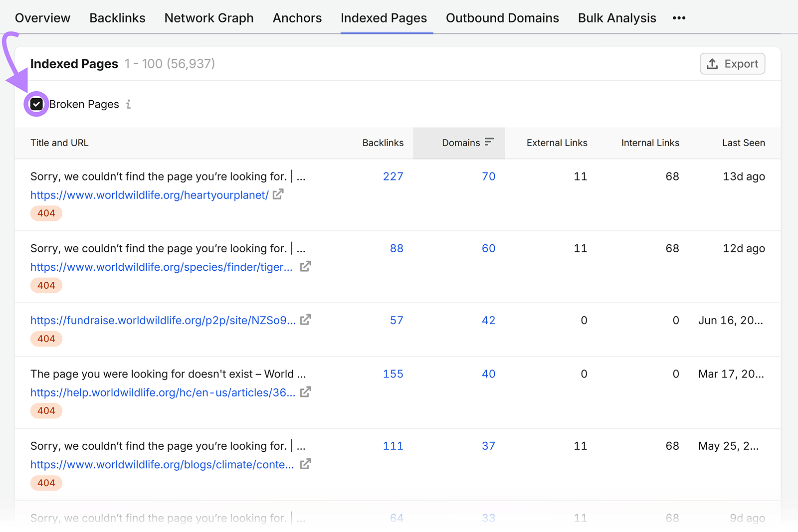Sort by Backlinks column header
The width and height of the screenshot is (798, 532).
click(383, 143)
